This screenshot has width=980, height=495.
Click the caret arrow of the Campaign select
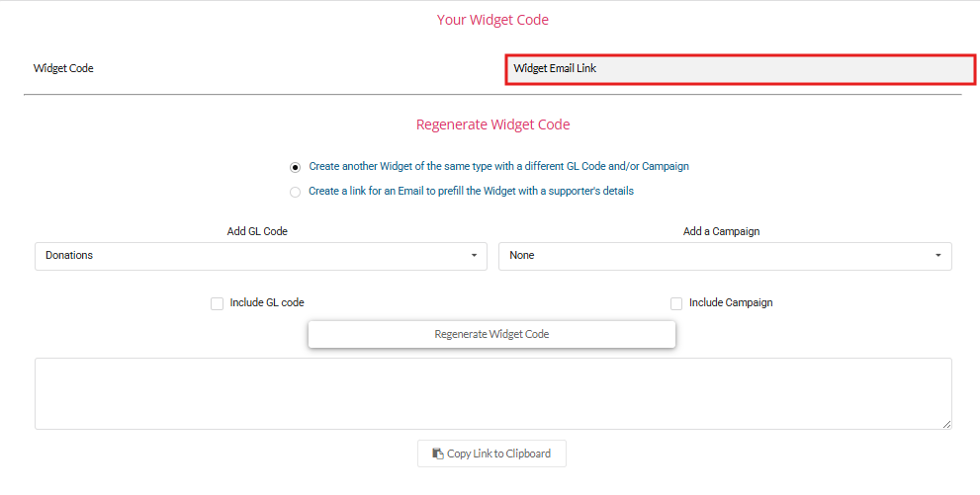pyautogui.click(x=938, y=255)
